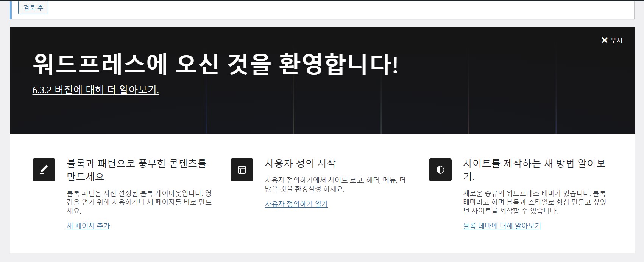Screen dimensions: 644x262
Task: Click the 워드프레스에 오신 것을 환영합니다! heading
Action: [215, 64]
